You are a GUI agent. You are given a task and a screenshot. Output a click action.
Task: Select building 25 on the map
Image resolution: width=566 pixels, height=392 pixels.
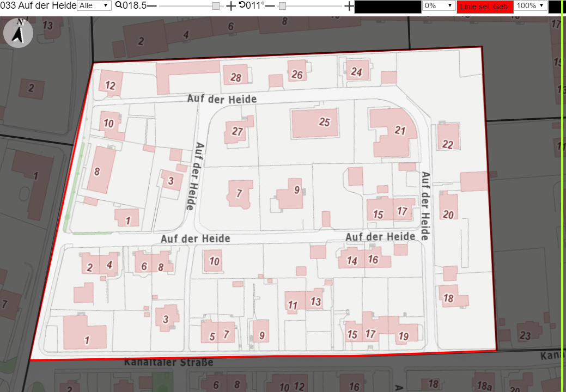(315, 122)
